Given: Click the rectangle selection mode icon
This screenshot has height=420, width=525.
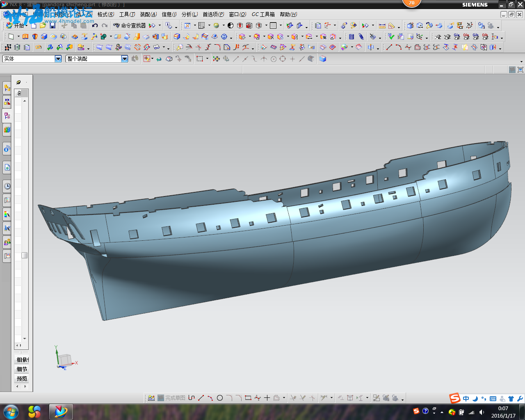Looking at the screenshot, I should click(200, 59).
